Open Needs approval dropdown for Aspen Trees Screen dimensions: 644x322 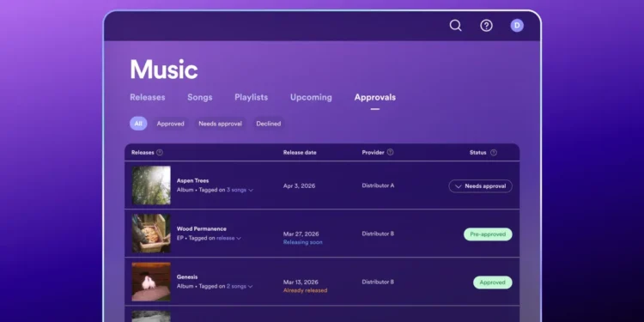[x=481, y=186]
